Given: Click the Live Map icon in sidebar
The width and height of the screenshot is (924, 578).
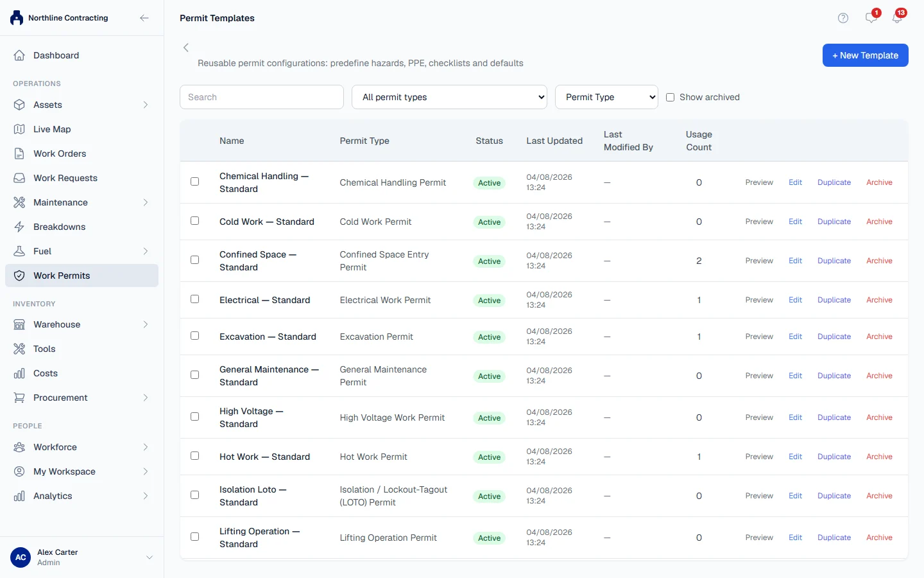Looking at the screenshot, I should click(x=19, y=129).
